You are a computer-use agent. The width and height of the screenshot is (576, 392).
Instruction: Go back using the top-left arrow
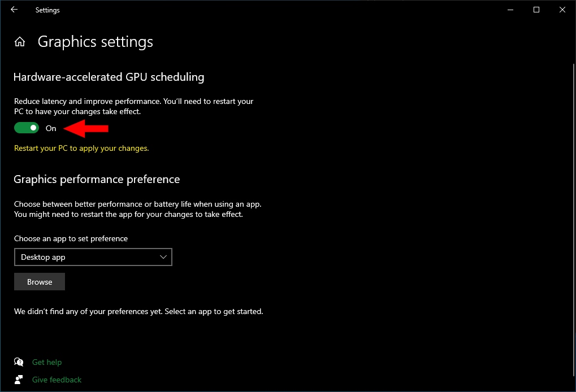14,10
